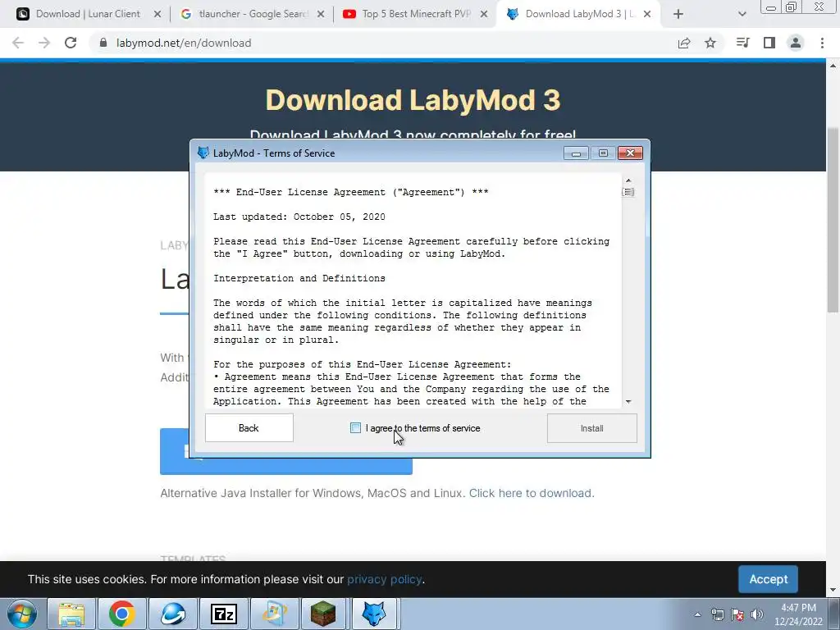Show hidden system tray icons
Viewport: 840px width, 630px height.
(697, 614)
